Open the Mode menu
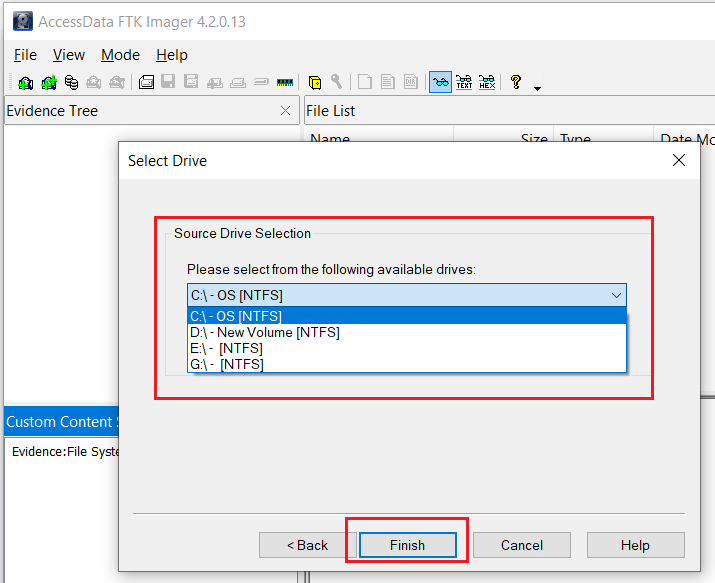The image size is (715, 583). [120, 55]
